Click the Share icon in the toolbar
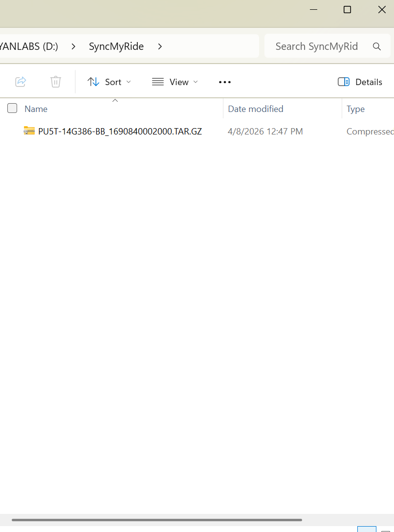The width and height of the screenshot is (394, 532). pyautogui.click(x=21, y=82)
